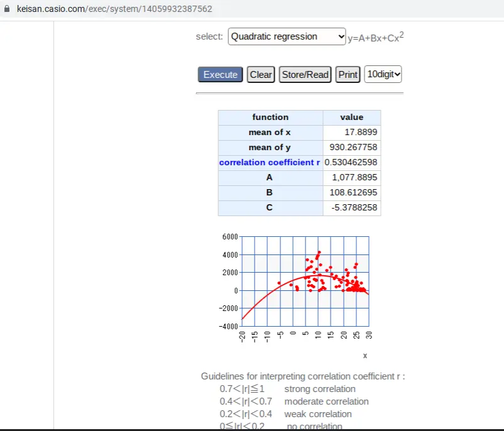Screen dimensions: 504x431
Task: Click the 'value' table header
Action: (352, 117)
